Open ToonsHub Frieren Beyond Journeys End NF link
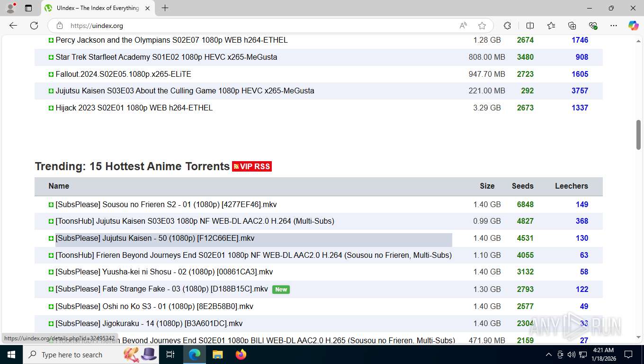The height and width of the screenshot is (364, 644). [253, 255]
